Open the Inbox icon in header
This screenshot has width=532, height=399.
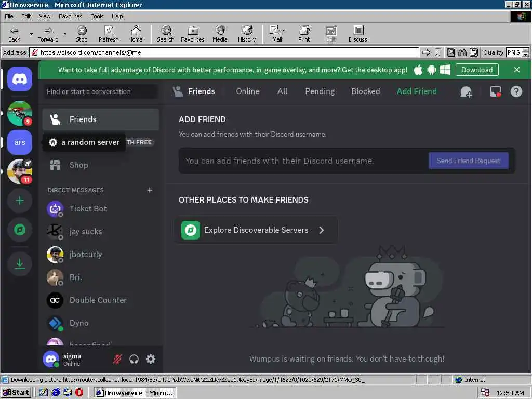(495, 91)
